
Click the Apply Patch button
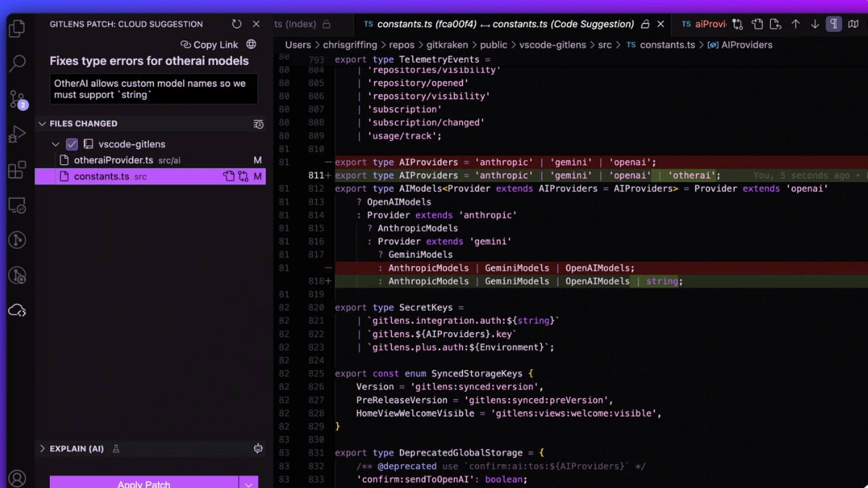pyautogui.click(x=144, y=483)
